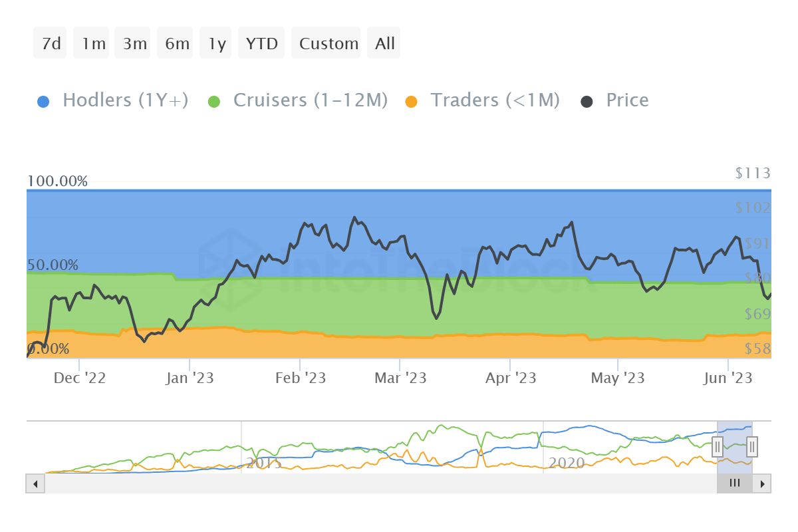The height and width of the screenshot is (532, 798).
Task: Switch to the 7d timeframe
Action: [49, 43]
